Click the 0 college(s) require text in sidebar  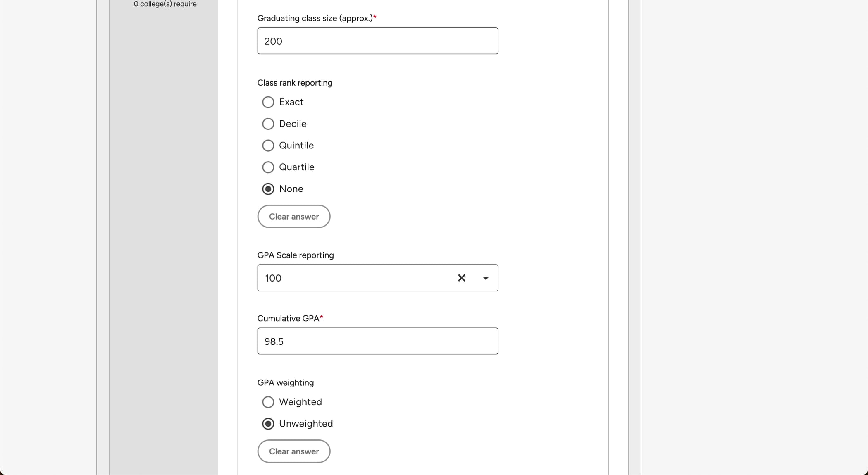coord(165,4)
